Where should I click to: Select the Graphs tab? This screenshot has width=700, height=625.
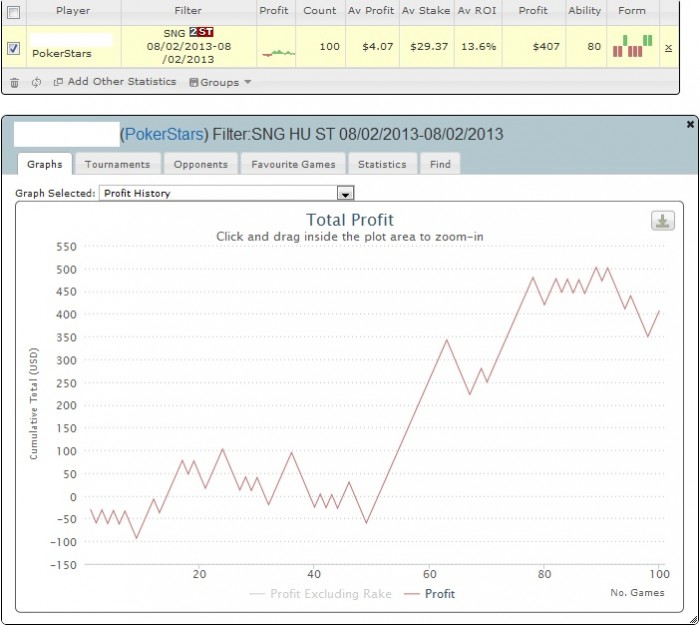pos(45,164)
